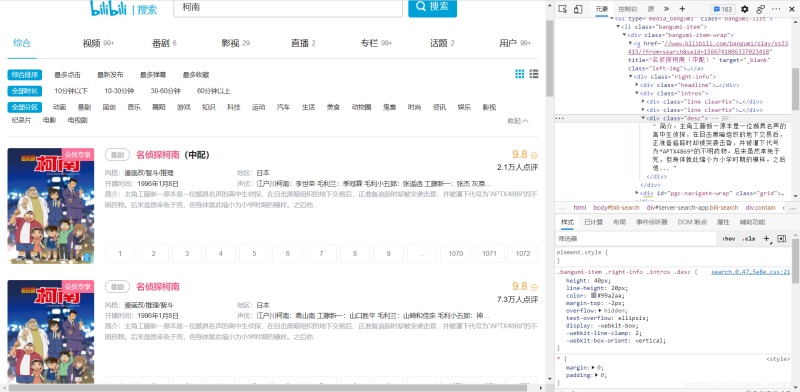Click the body#bili-search breadcrumb

[615, 208]
